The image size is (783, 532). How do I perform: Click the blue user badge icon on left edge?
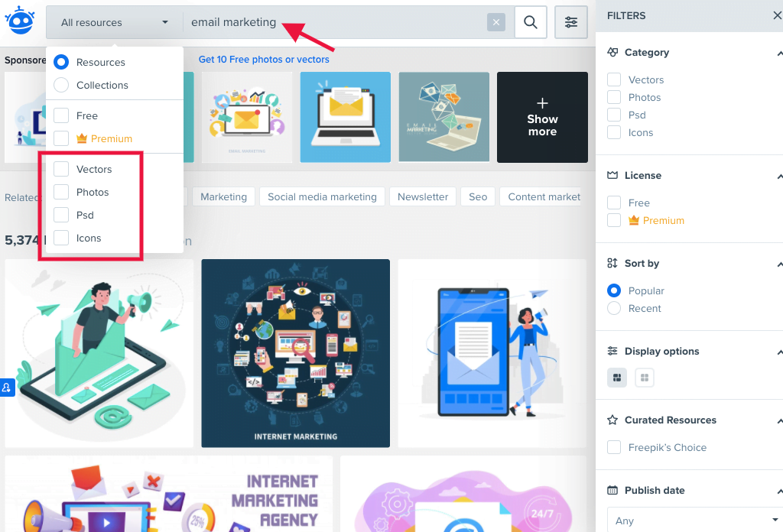click(7, 388)
